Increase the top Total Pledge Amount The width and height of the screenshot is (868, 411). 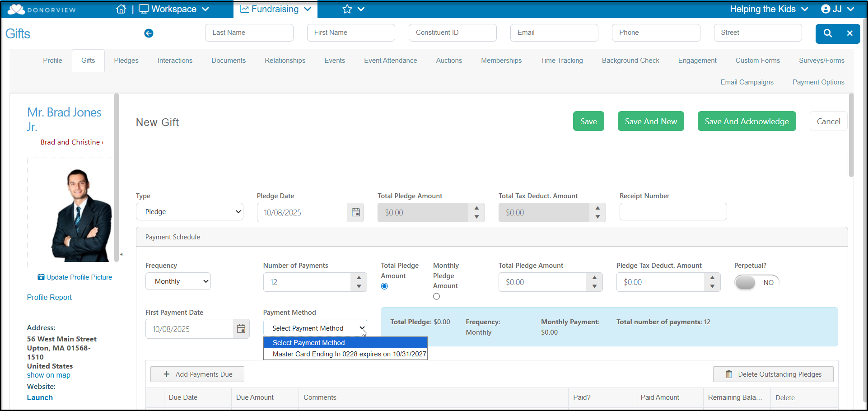point(476,208)
